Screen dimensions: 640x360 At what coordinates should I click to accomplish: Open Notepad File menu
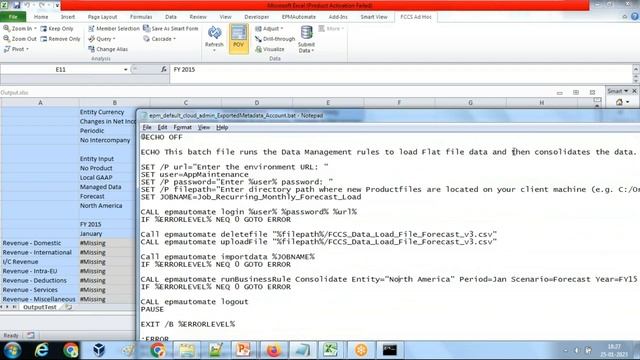pos(147,127)
